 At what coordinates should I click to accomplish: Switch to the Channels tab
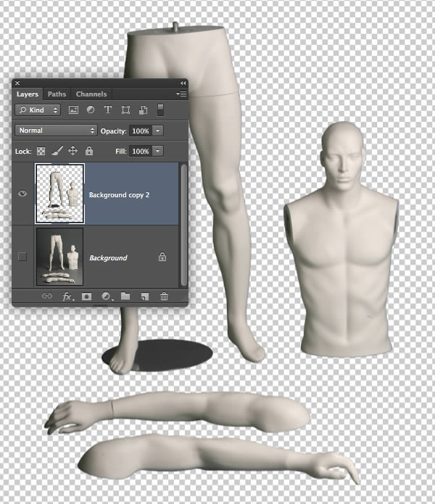pos(91,94)
